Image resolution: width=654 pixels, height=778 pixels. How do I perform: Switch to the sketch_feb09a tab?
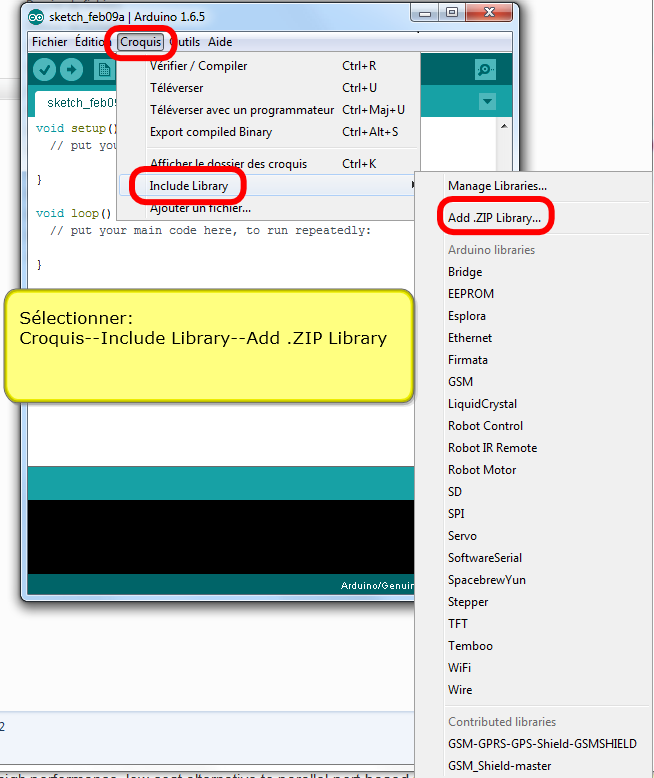click(77, 103)
